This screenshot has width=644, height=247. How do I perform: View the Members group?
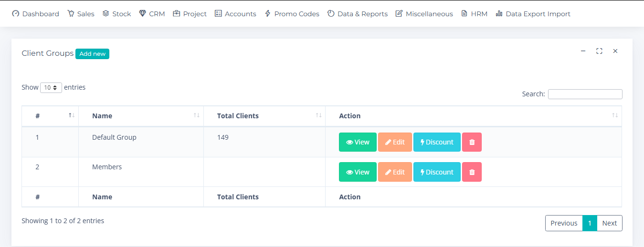[358, 172]
